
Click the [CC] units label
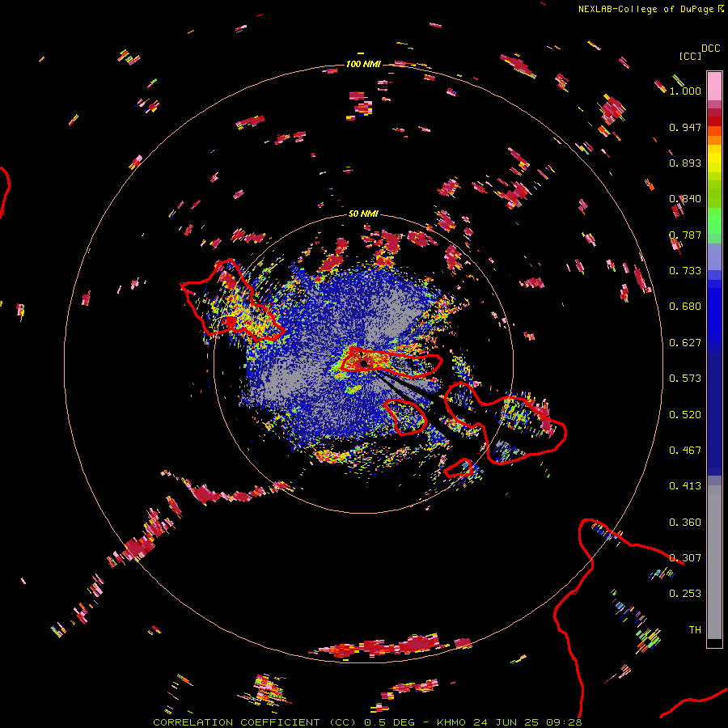coord(690,56)
